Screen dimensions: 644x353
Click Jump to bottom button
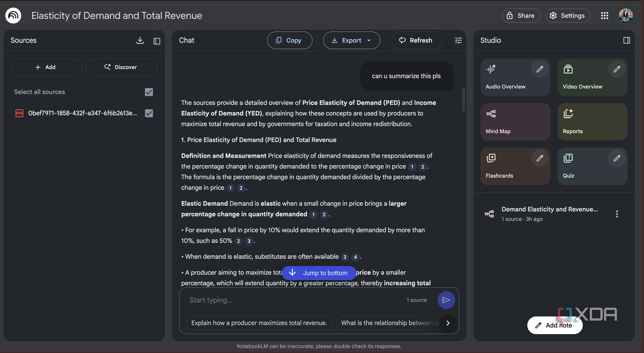[x=319, y=273]
